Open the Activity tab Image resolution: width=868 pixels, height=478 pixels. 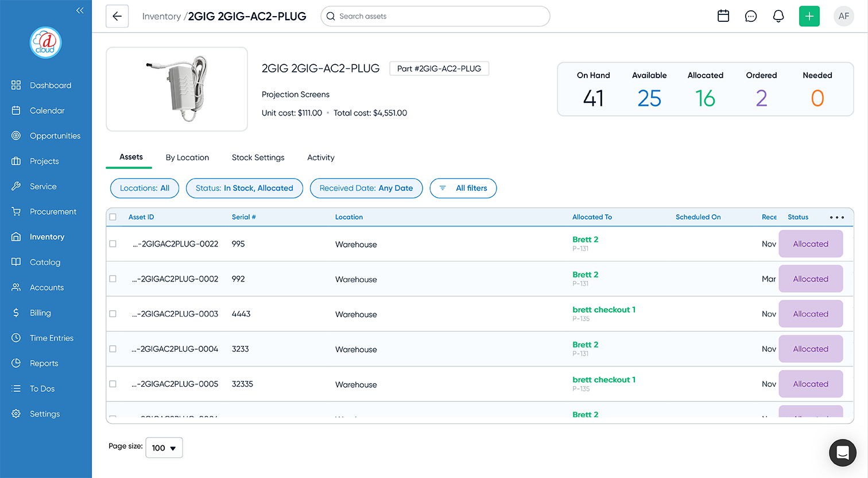pos(321,157)
